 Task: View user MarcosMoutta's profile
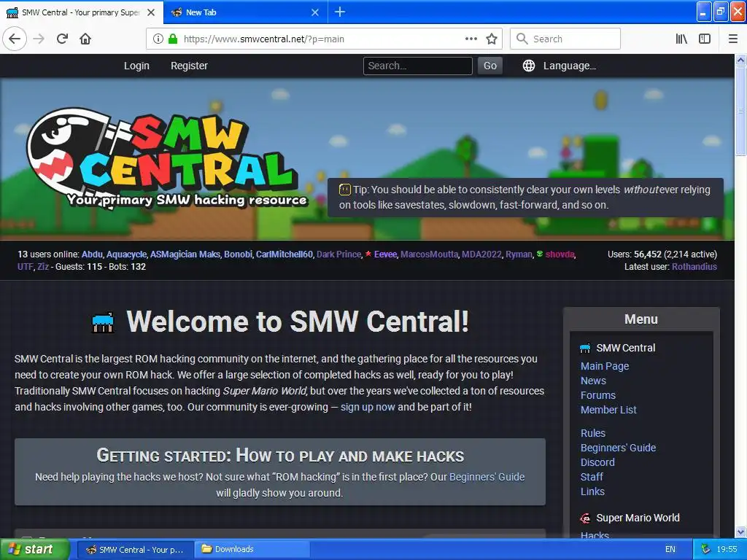429,254
